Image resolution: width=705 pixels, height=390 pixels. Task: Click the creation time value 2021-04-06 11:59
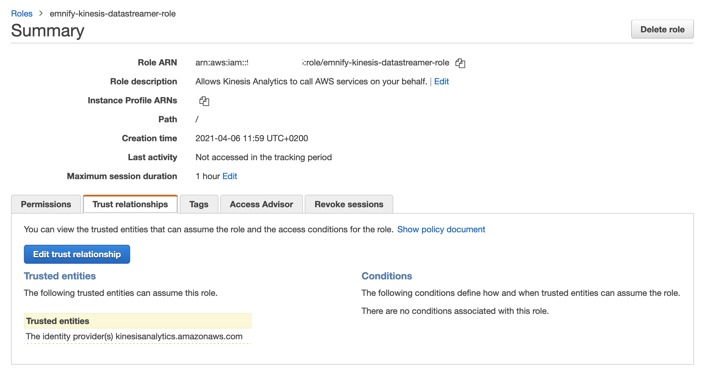tap(252, 138)
